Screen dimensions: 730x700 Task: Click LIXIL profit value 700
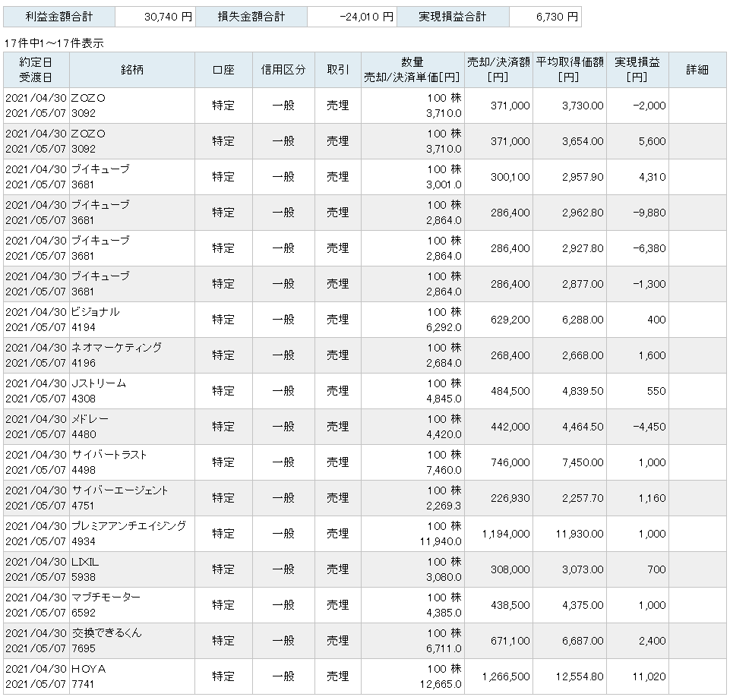656,569
